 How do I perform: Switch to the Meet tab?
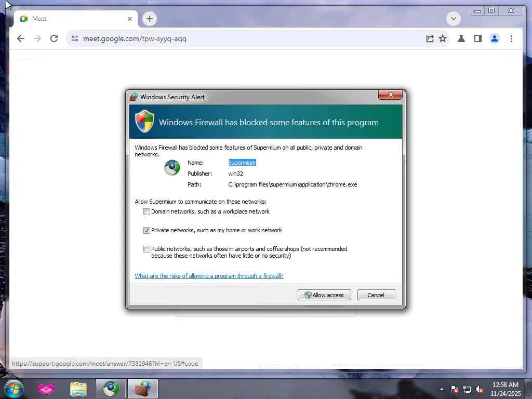click(75, 19)
